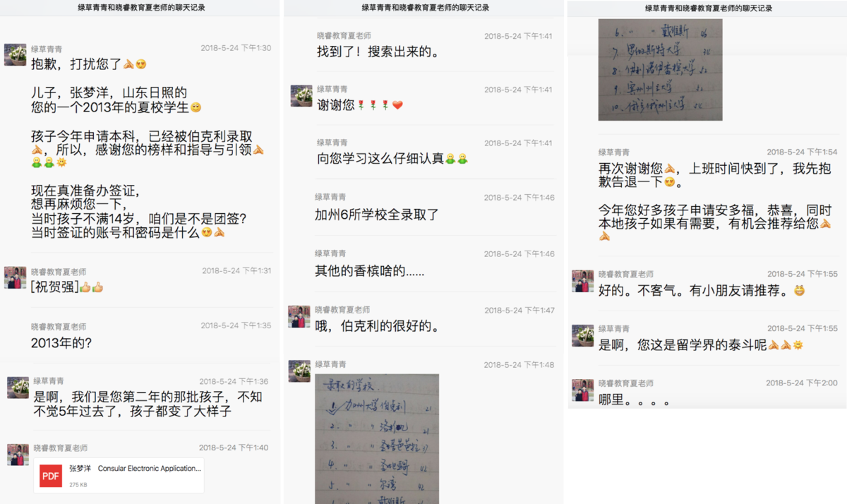Screen dimensions: 847x504
Task: Click 绿草青青 avatar beside 留学界的泰斗 message
Action: (583, 335)
